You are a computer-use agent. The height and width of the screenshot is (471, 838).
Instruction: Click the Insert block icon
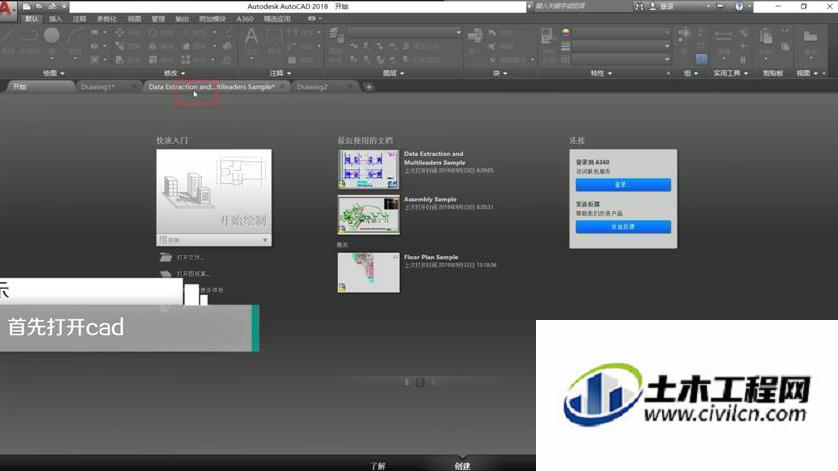coord(475,36)
